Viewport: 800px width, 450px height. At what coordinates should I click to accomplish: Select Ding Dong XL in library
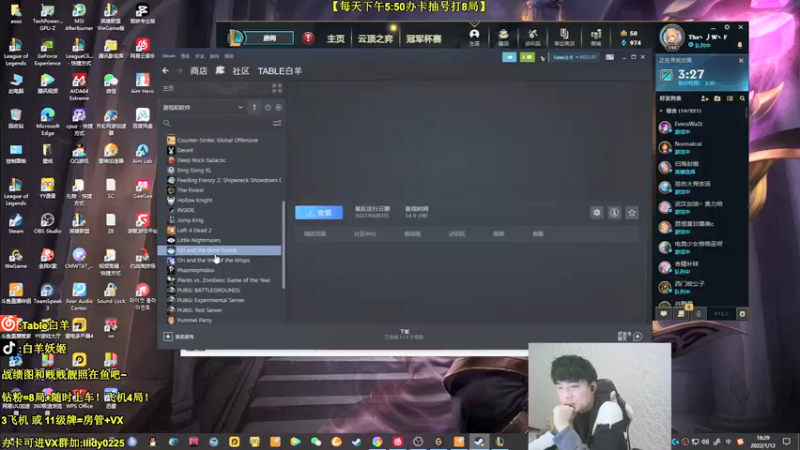pos(194,170)
